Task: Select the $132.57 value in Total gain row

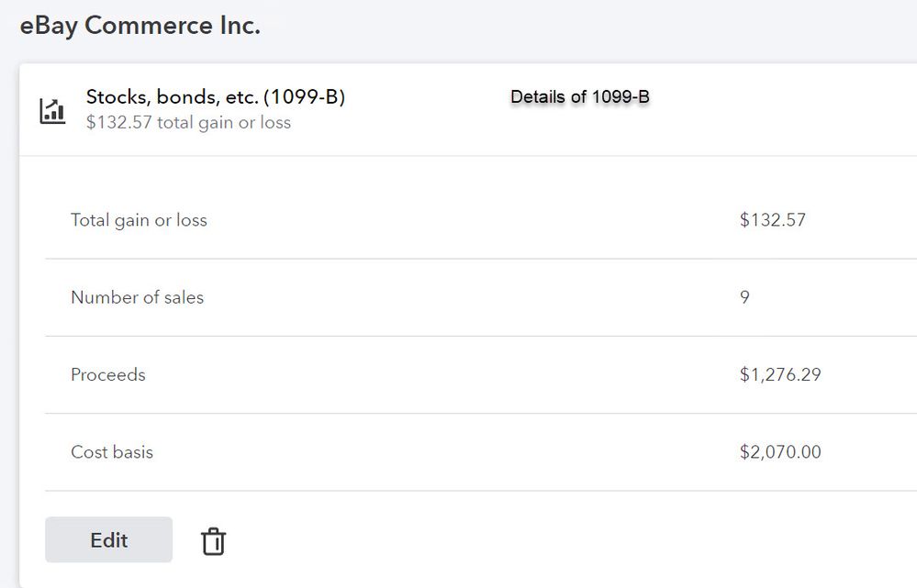Action: [773, 220]
